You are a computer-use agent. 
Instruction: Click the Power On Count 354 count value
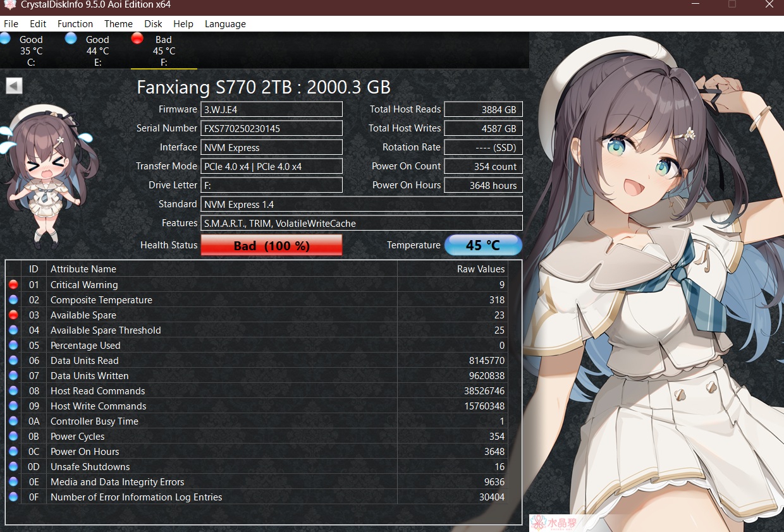[483, 166]
